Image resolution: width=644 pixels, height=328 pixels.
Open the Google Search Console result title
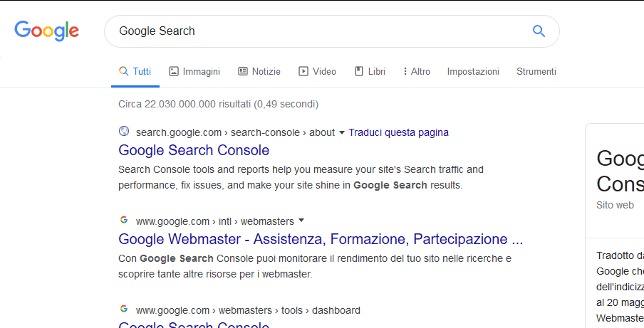point(194,150)
